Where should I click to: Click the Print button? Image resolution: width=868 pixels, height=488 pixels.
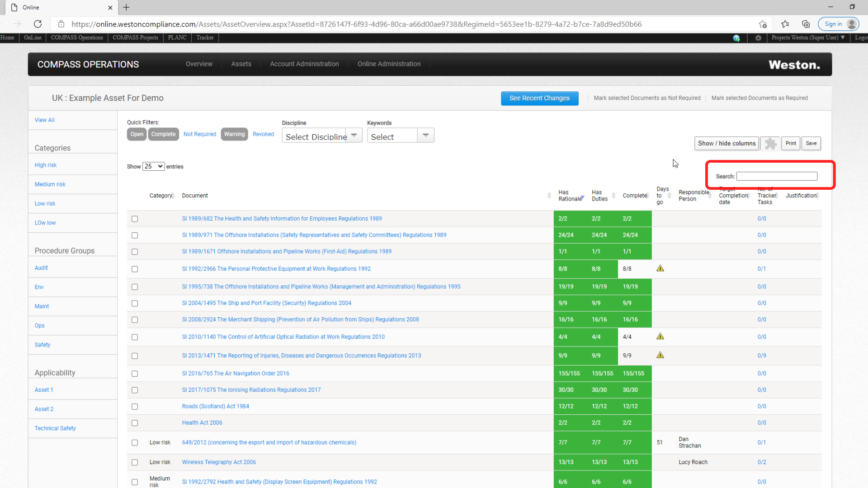(x=791, y=144)
